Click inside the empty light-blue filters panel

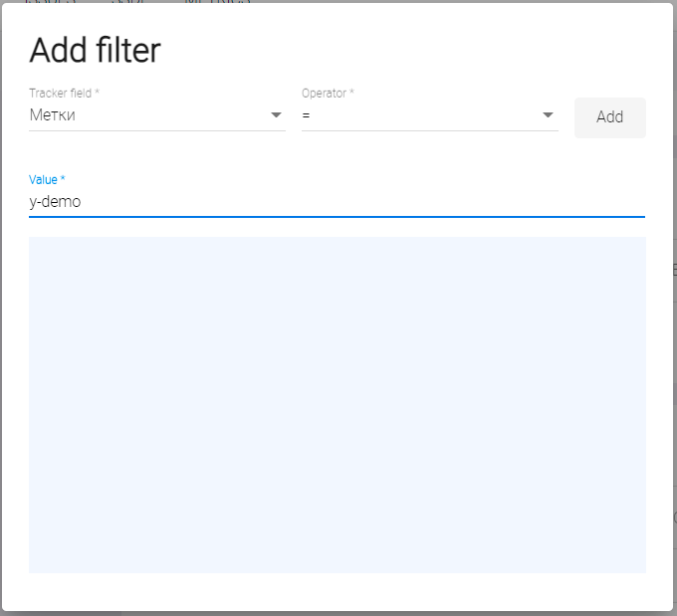click(337, 404)
